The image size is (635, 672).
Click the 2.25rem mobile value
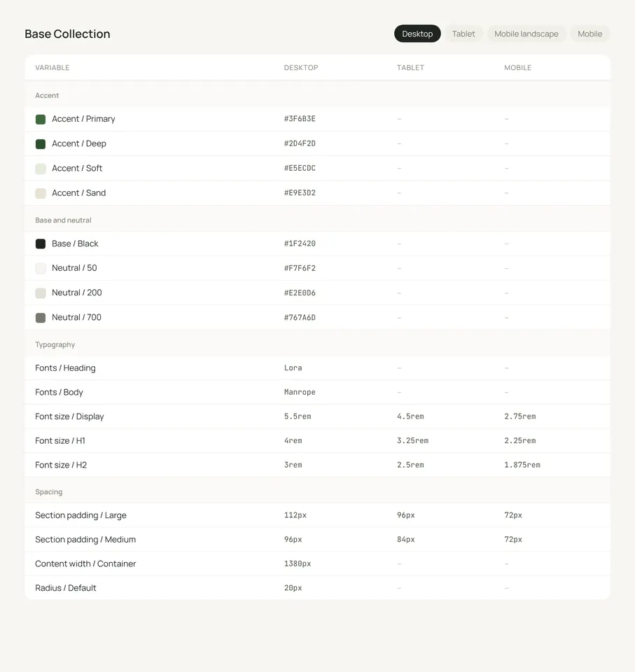pos(520,440)
